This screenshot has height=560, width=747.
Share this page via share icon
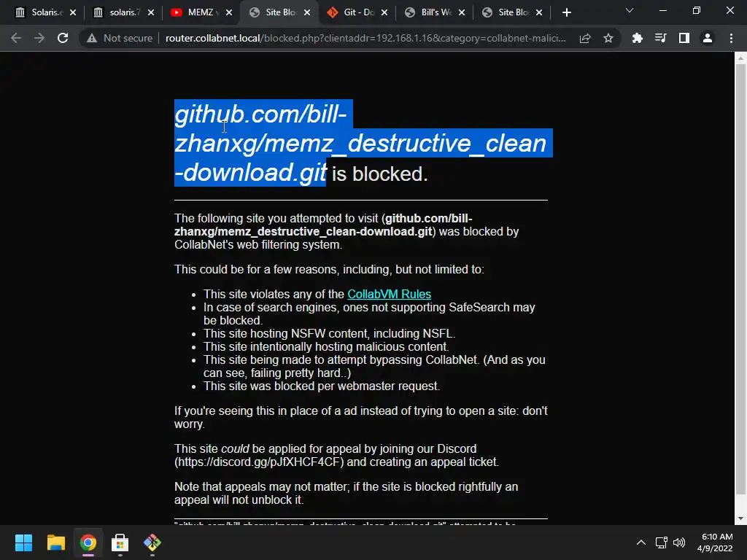click(x=585, y=38)
